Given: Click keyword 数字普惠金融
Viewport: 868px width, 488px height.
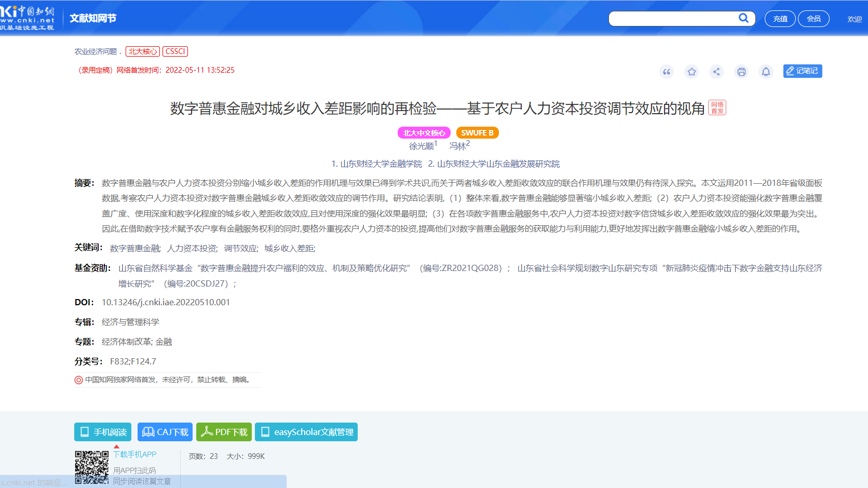Looking at the screenshot, I should [135, 249].
